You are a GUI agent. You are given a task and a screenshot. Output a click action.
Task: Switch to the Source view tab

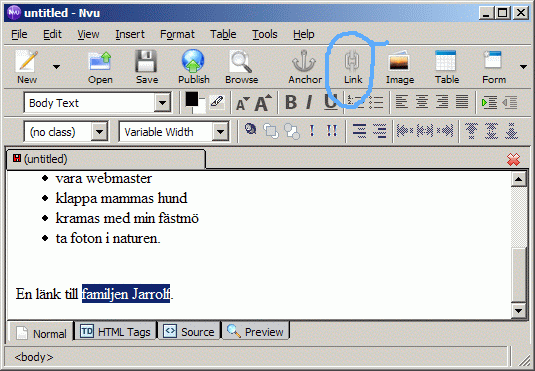pos(189,331)
